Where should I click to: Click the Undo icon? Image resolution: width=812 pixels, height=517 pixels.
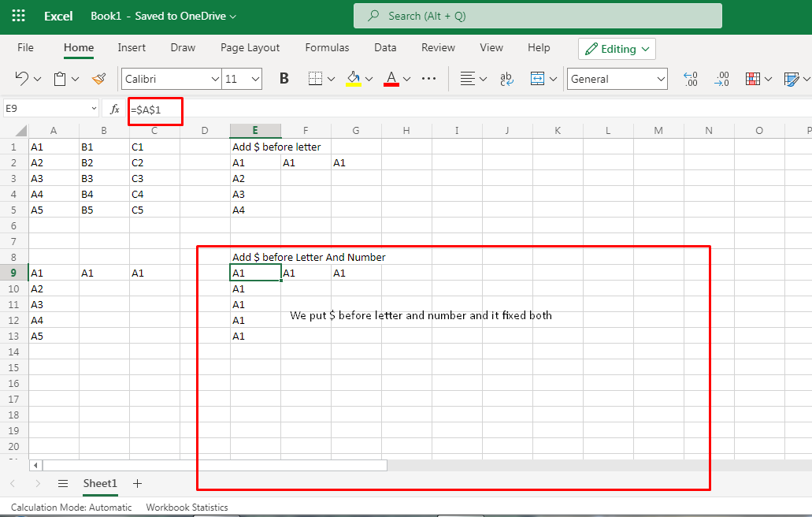click(21, 79)
